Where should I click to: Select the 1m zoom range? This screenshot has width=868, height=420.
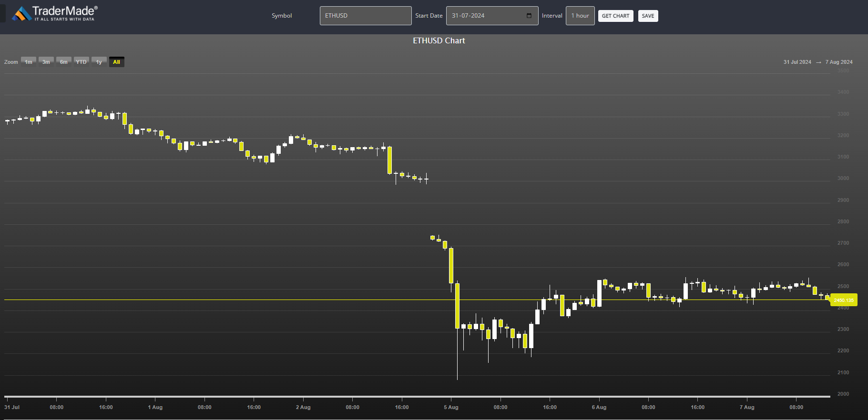pos(29,62)
